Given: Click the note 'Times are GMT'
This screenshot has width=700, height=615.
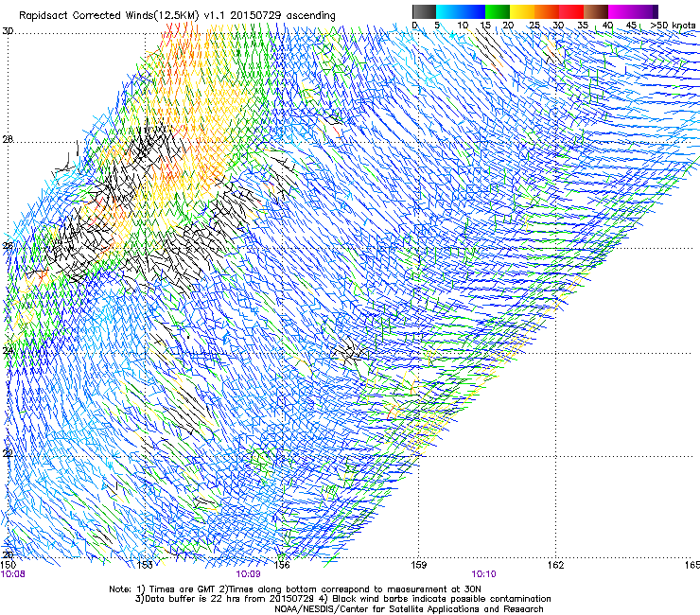Looking at the screenshot, I should coord(183,589).
